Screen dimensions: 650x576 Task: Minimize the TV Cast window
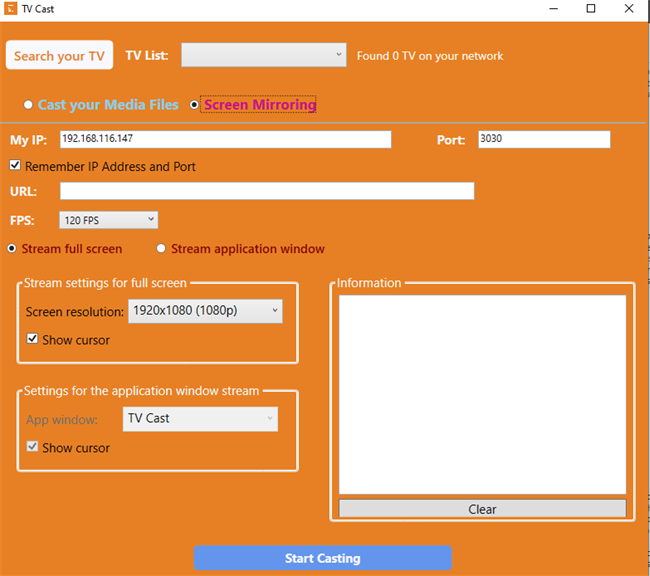tap(553, 9)
